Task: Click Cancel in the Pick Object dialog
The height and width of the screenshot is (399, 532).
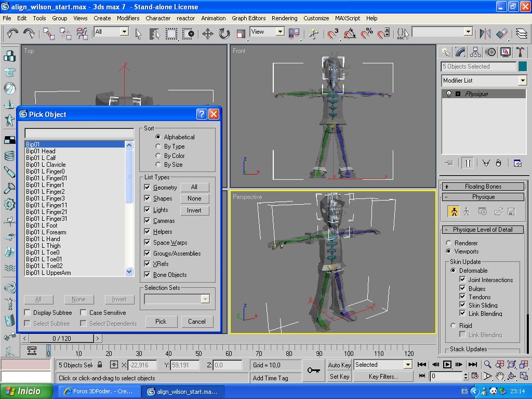Action: [197, 321]
